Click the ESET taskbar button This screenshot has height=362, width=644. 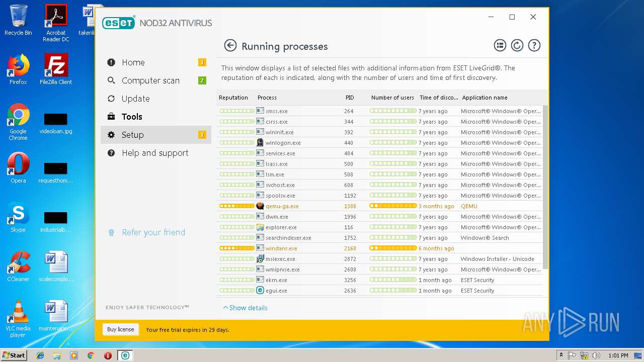coord(125,355)
